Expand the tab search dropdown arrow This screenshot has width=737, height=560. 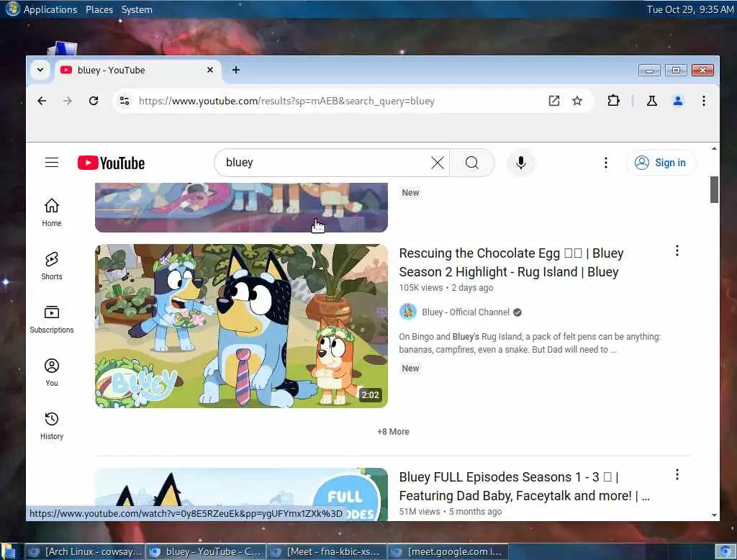(40, 70)
